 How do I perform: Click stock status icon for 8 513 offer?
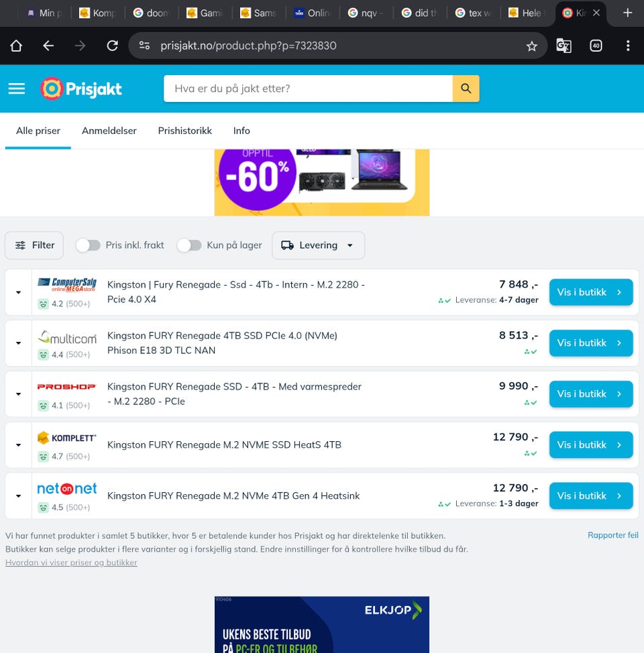coord(531,352)
